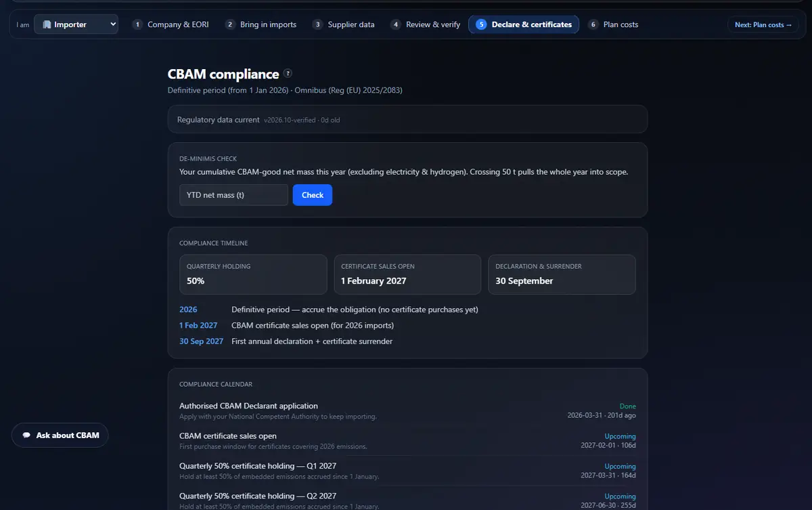
Task: Open help icon beside CBAM compliance heading
Action: click(x=288, y=73)
